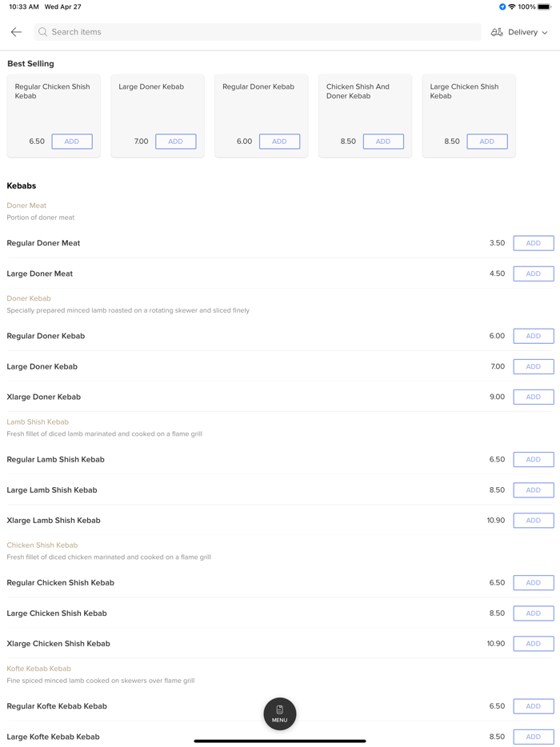
Task: Click the 4.50 price of Large Doner Meat
Action: pyautogui.click(x=497, y=274)
